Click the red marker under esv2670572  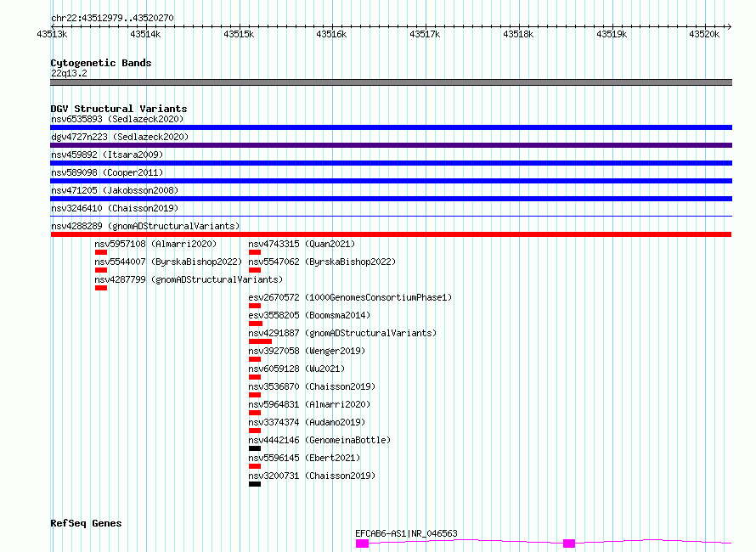255,306
